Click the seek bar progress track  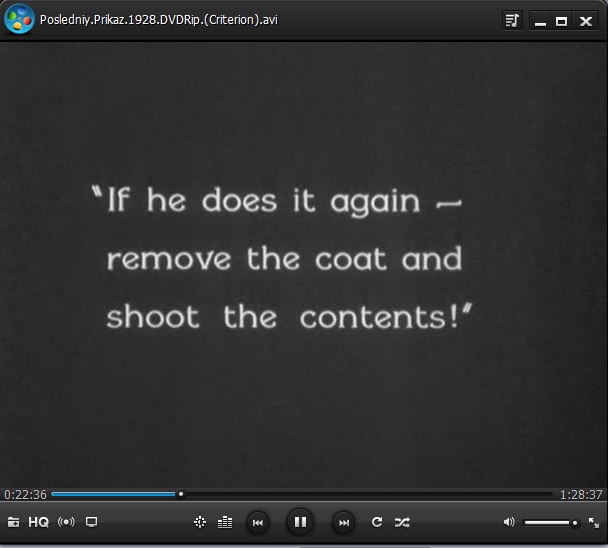302,494
